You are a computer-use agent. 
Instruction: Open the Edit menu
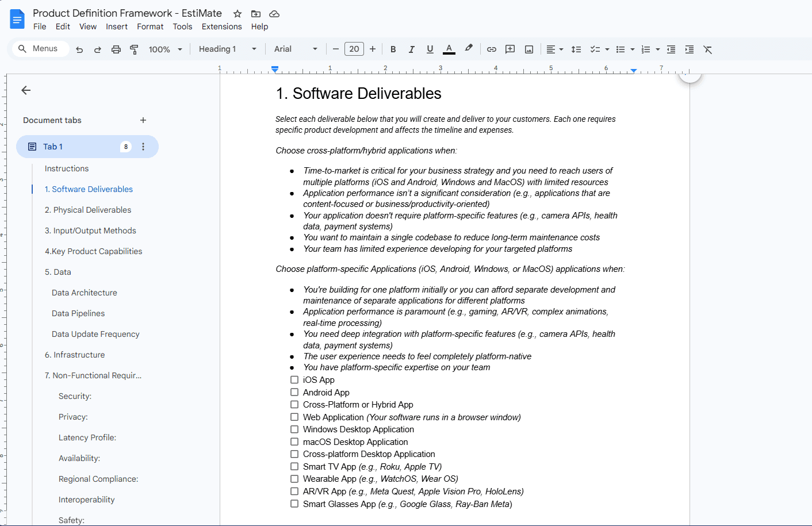coord(63,26)
